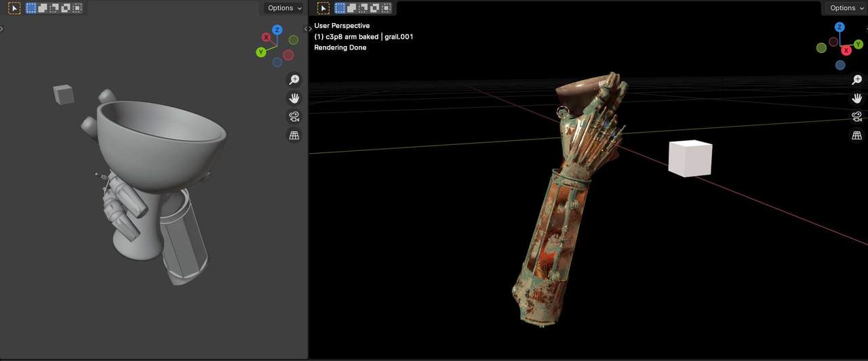Choose Set New Selection mode in left viewport

pos(31,8)
